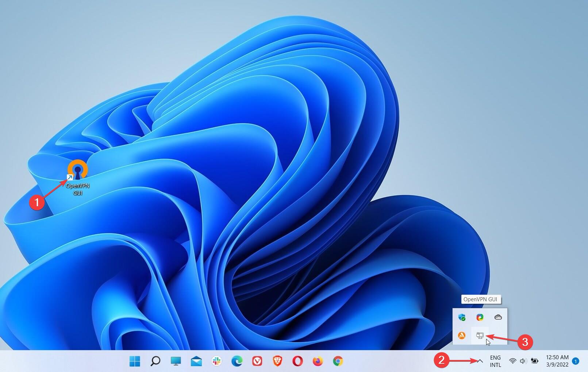The image size is (588, 372).
Task: Launch Brave browser from taskbar
Action: coord(277,361)
